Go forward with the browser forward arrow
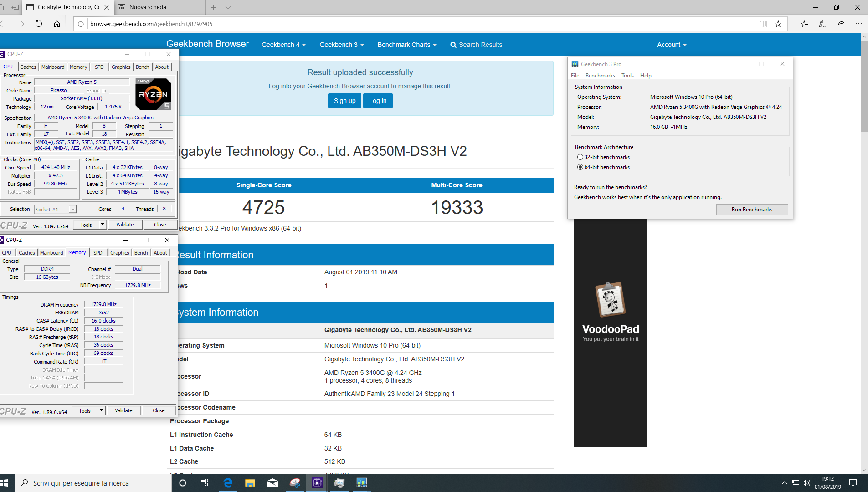 (x=21, y=24)
